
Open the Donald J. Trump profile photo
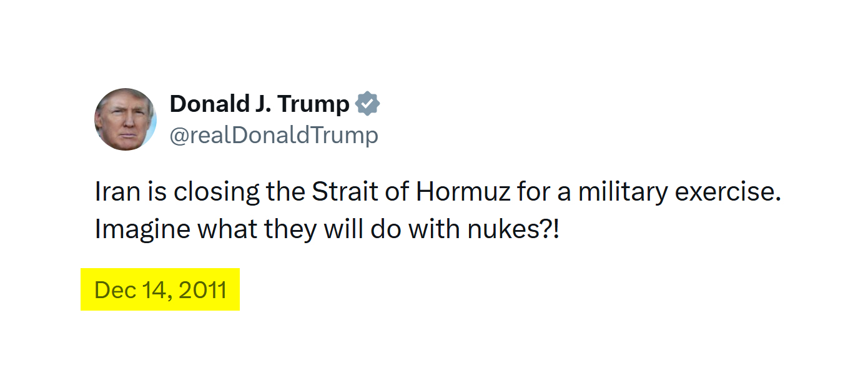(125, 119)
